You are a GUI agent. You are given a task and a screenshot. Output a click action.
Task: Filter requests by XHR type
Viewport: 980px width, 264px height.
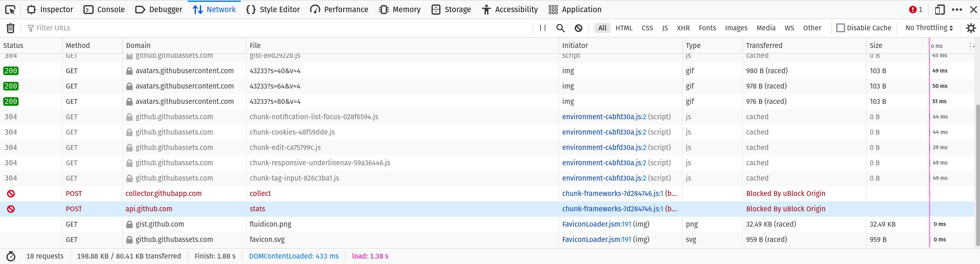tap(683, 28)
